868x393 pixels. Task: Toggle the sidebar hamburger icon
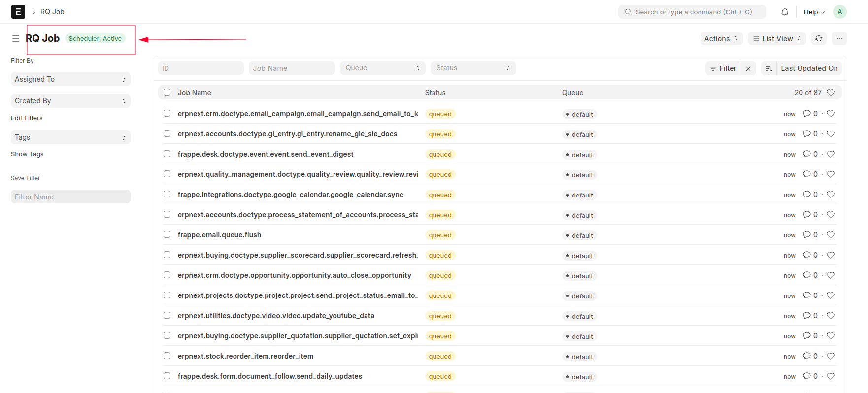point(16,38)
